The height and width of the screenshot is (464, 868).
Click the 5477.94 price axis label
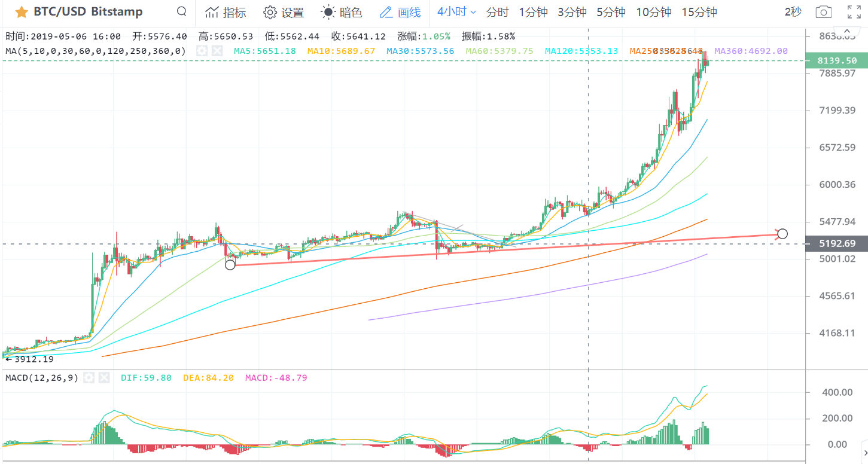[837, 221]
